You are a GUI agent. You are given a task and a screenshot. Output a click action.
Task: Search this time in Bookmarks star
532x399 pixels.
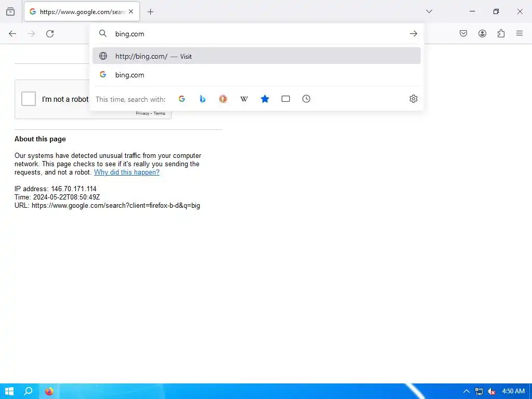tap(264, 99)
